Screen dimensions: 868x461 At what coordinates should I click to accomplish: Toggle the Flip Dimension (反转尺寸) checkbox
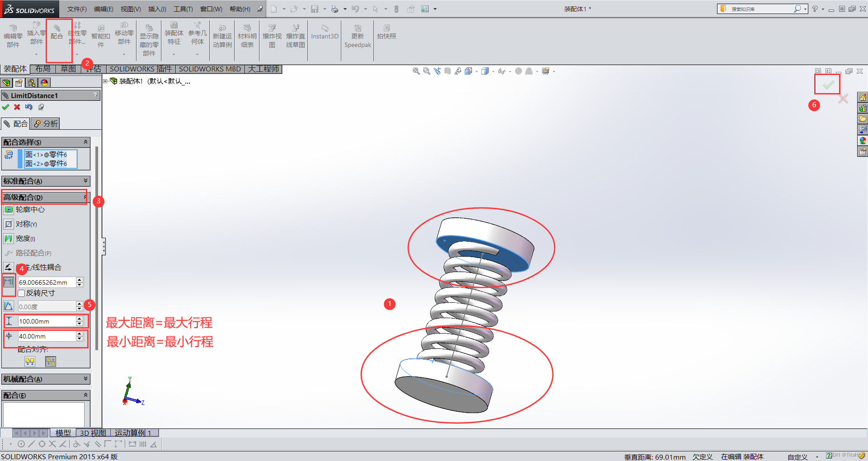[x=21, y=293]
